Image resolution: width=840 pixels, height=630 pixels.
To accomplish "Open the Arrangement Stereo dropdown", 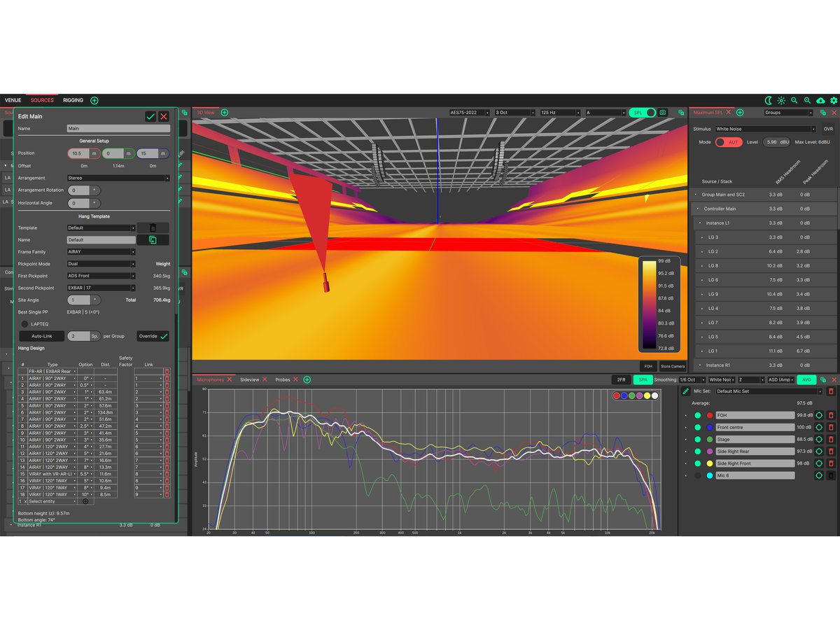I will [118, 178].
